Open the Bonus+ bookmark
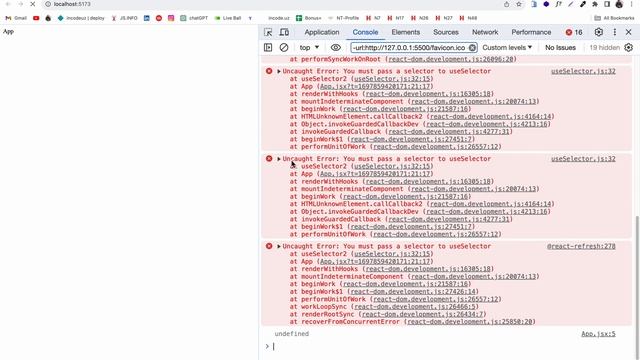Image resolution: width=640 pixels, height=360 pixels. [309, 18]
